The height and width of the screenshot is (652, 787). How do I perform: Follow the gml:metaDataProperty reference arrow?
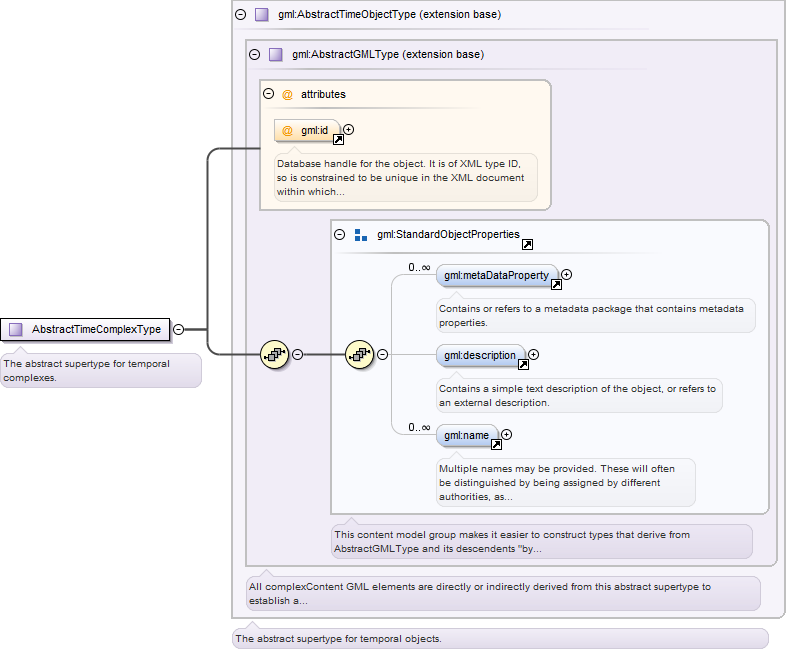pos(556,285)
